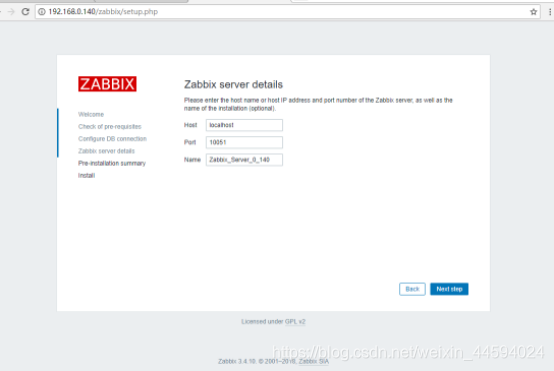
Task: Click the Name label
Action: coord(192,160)
